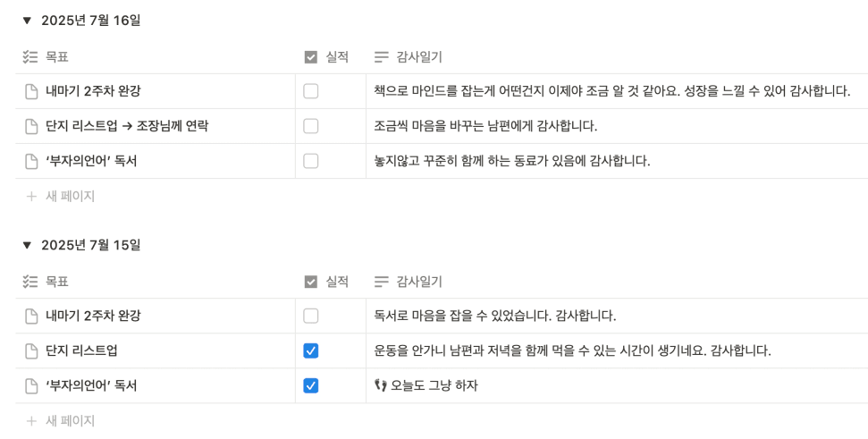Click page icon beside 단지 리스트업 → 조장님께 연락
Viewport: 868px width, 439px height.
tap(31, 126)
